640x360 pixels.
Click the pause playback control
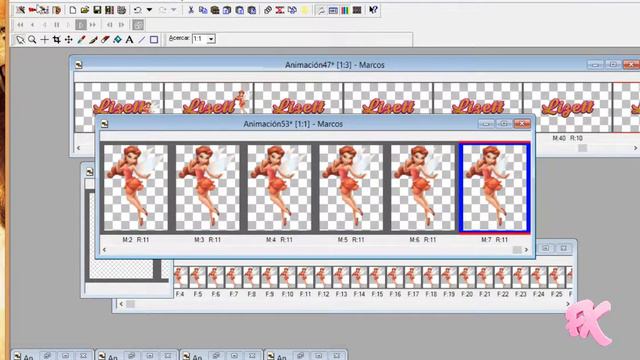pos(57,25)
